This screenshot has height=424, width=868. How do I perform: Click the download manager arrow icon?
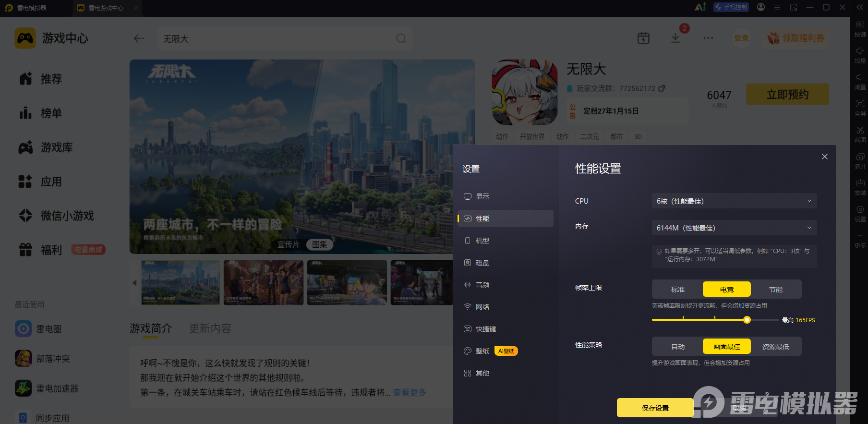pos(675,38)
